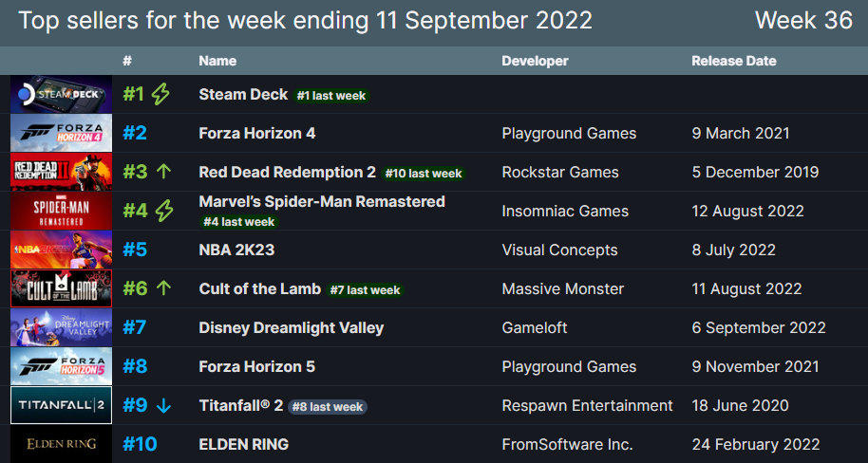Click the '#8 last week' badge on Titanfall 2
The height and width of the screenshot is (463, 868).
(x=328, y=407)
